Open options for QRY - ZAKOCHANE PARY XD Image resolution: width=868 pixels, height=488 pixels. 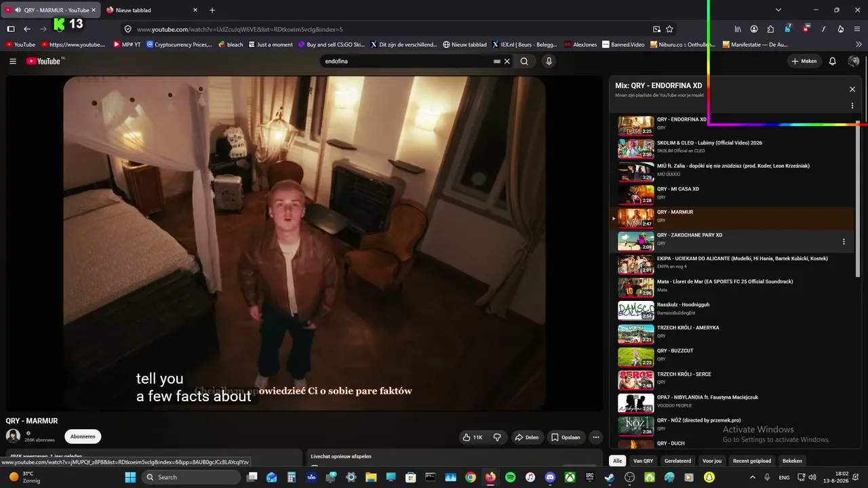pos(844,242)
